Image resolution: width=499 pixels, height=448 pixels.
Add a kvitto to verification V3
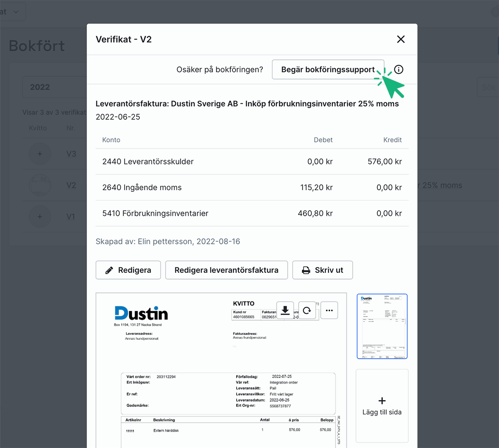(x=40, y=153)
